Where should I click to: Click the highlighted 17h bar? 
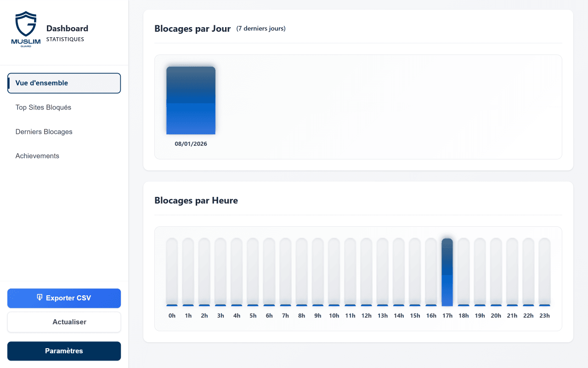(447, 271)
